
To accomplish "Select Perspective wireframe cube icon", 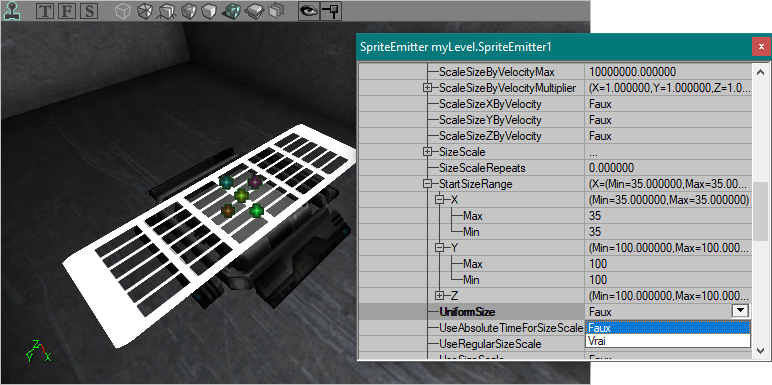I will pyautogui.click(x=122, y=11).
